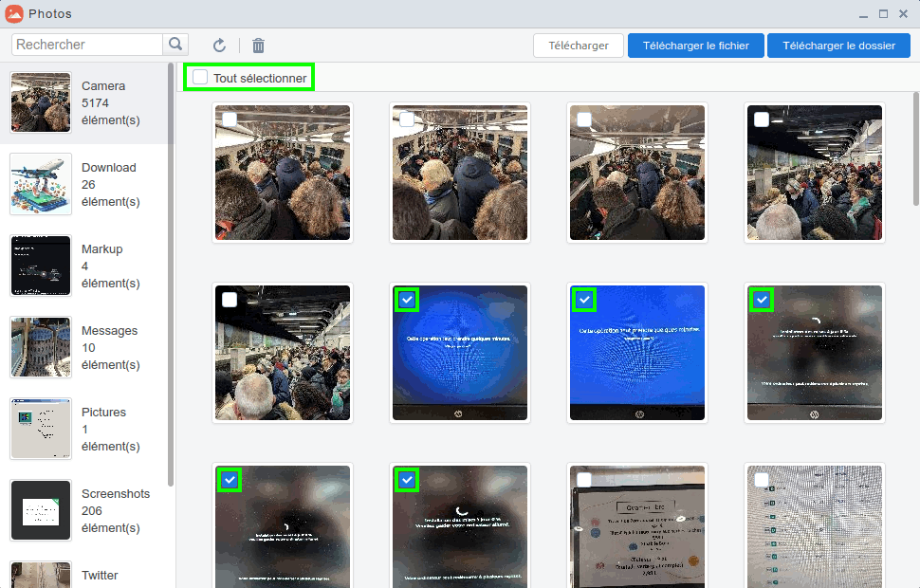Open the Markup album

[83, 266]
